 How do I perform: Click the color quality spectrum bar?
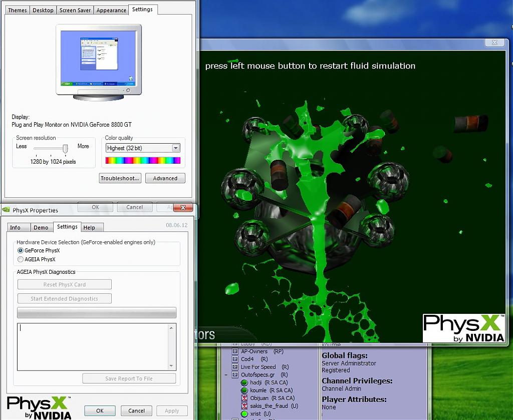[143, 160]
